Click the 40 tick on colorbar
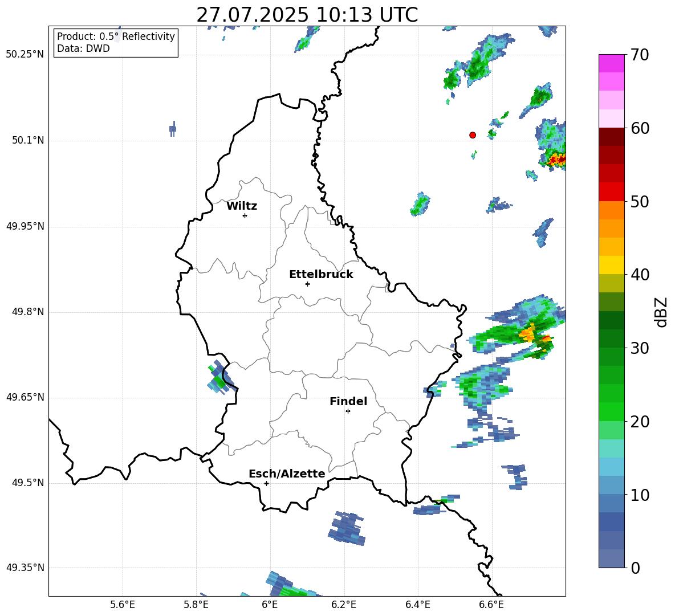This screenshot has height=616, width=675. coord(640,275)
